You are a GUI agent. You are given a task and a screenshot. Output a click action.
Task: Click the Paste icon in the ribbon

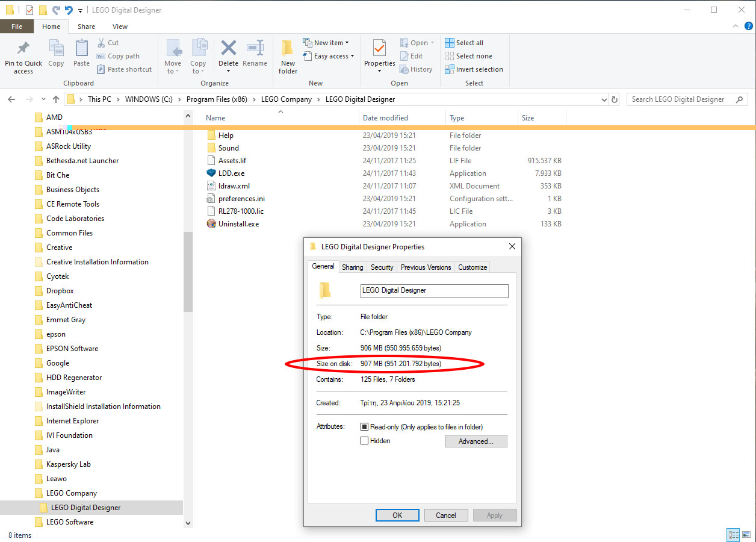coord(81,48)
